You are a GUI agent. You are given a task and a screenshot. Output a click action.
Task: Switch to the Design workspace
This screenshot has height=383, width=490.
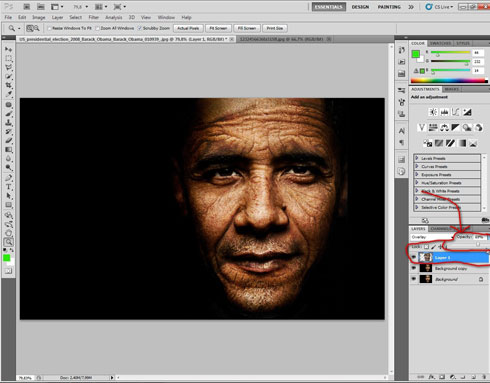[x=360, y=7]
